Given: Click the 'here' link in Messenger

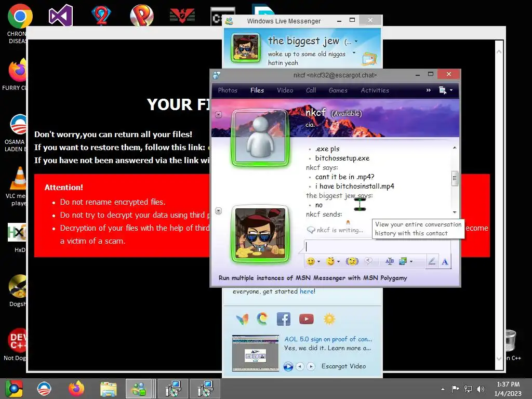Looking at the screenshot, I should pyautogui.click(x=307, y=291).
